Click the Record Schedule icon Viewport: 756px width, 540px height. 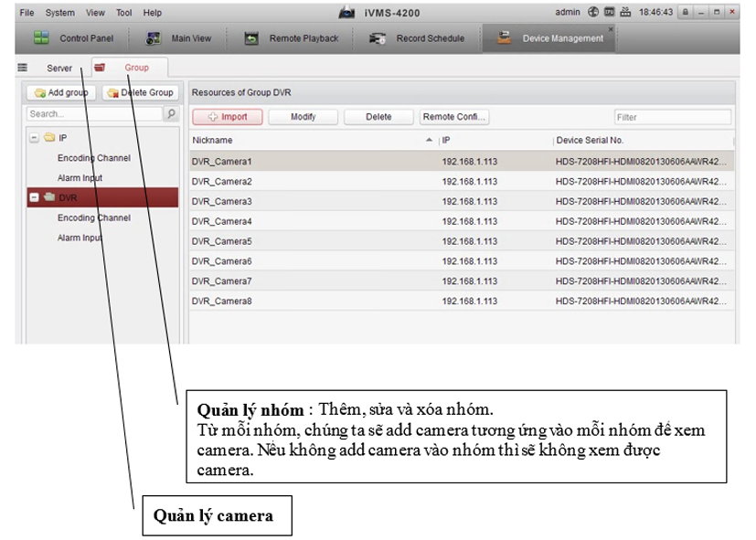click(x=377, y=38)
